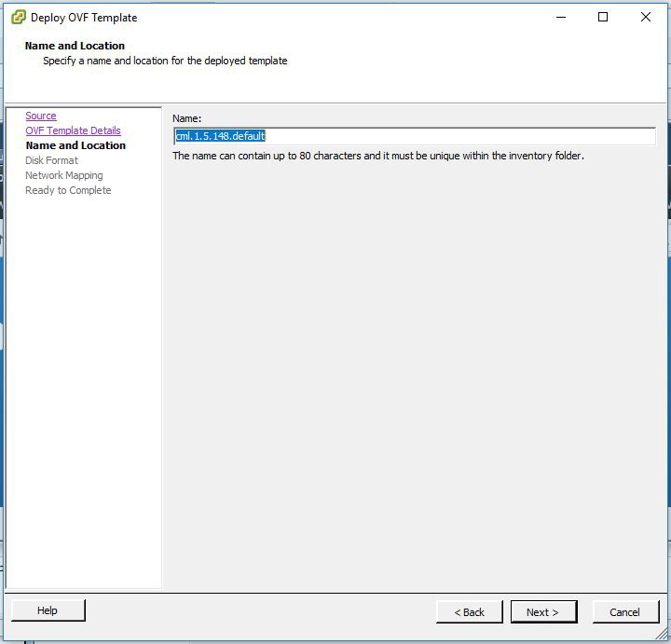
Task: Minimize the Deploy OVF Template window
Action: [x=561, y=17]
